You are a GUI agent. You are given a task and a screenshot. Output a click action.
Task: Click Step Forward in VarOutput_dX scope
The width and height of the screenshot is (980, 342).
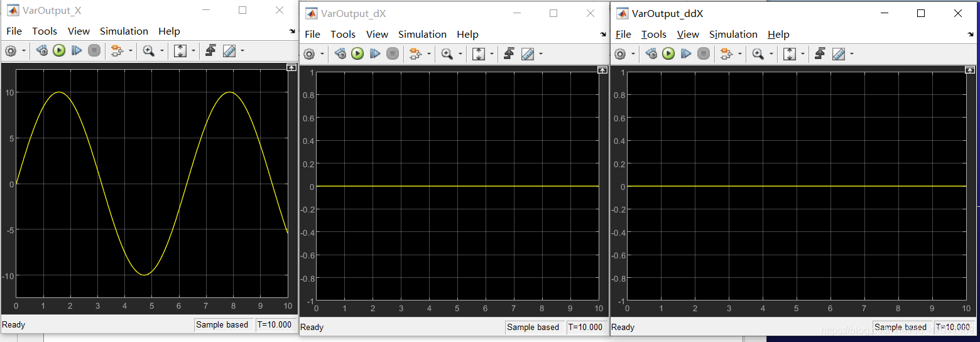point(375,54)
